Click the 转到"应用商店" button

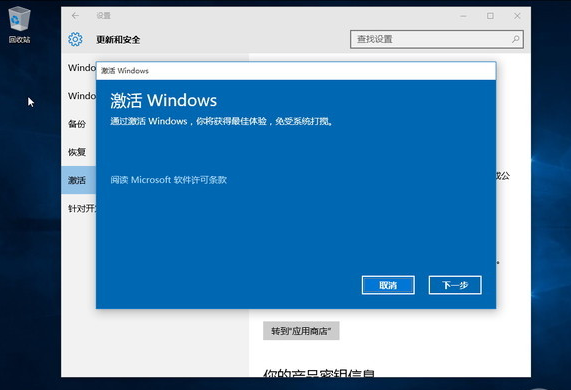pos(301,331)
